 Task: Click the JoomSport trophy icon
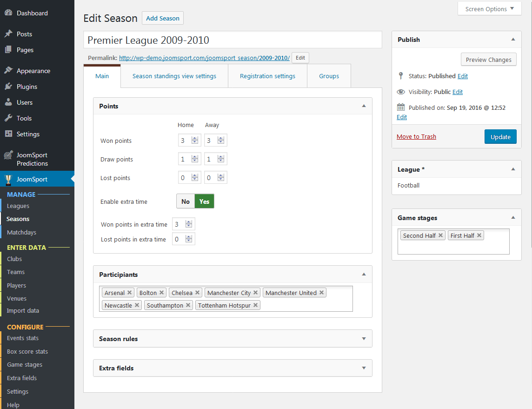click(8, 179)
